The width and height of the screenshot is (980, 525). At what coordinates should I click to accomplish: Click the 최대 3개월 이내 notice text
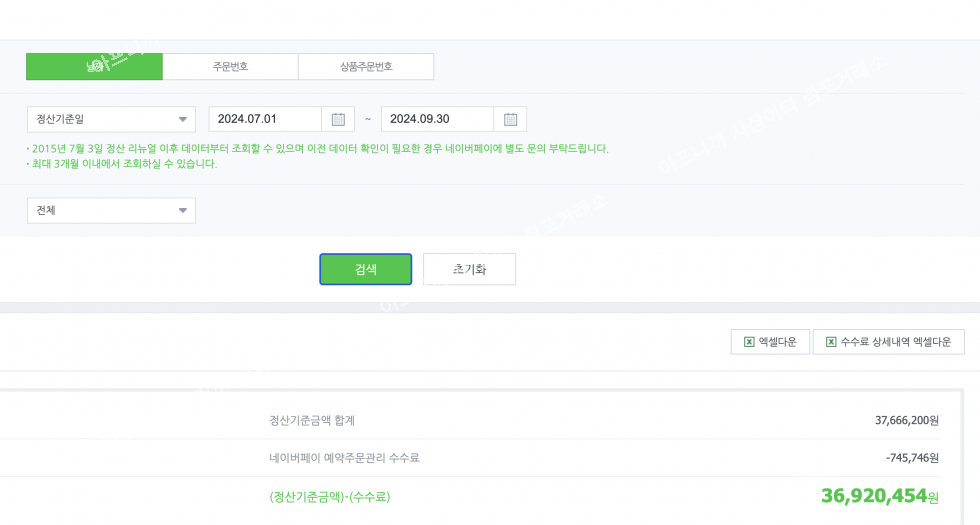124,164
